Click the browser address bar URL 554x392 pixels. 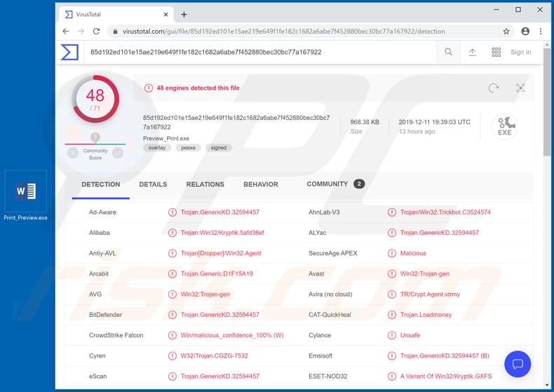(x=284, y=32)
